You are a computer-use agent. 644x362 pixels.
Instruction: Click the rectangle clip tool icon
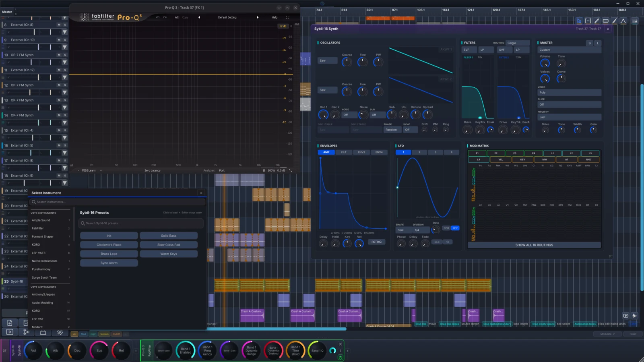pos(605,21)
